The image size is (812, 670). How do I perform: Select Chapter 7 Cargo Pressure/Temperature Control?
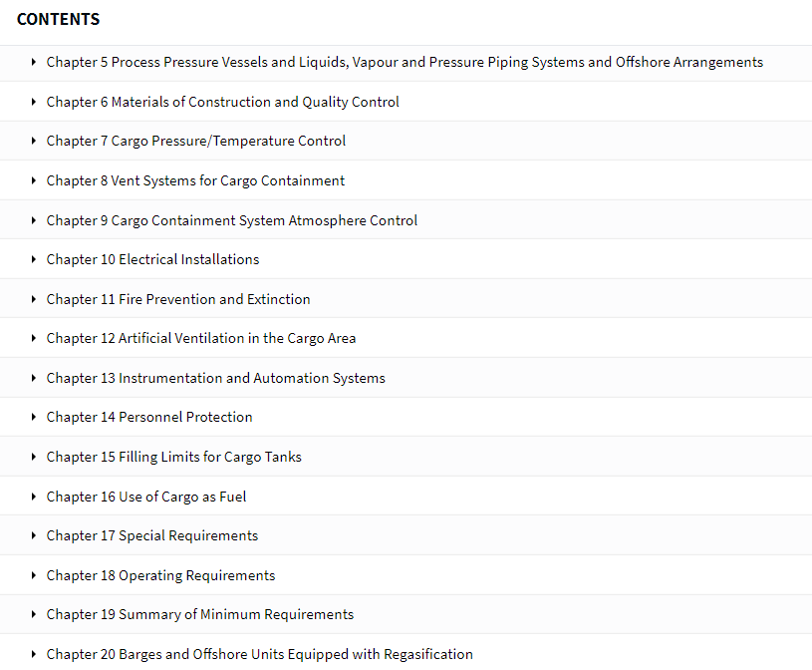tap(195, 141)
